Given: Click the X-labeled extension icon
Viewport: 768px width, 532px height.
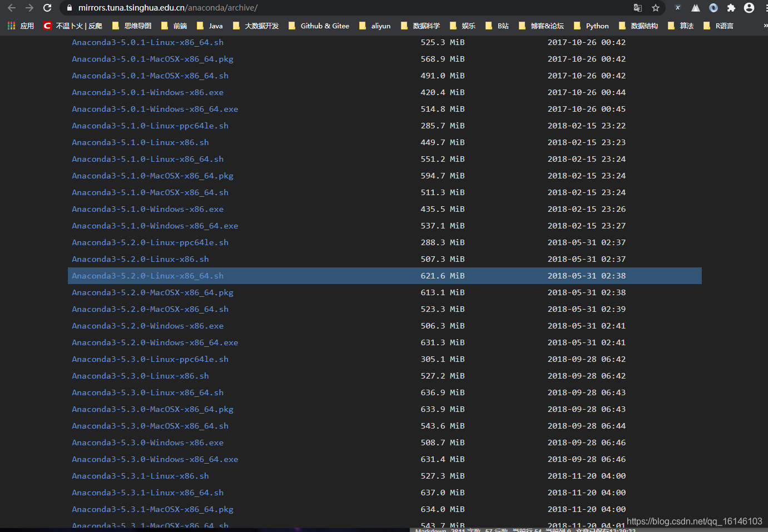Looking at the screenshot, I should [677, 8].
